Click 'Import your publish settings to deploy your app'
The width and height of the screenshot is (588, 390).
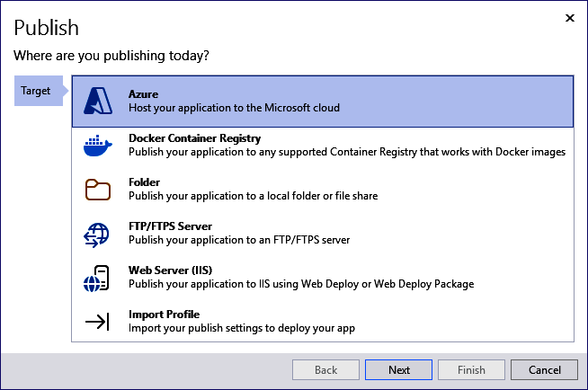pos(242,328)
